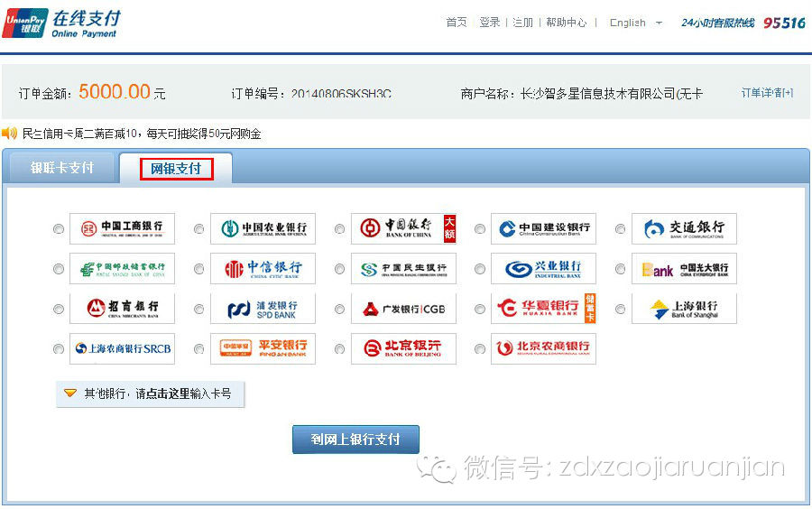This screenshot has height=509, width=812.
Task: Select the radio button for 中国光大银行
Action: (620, 269)
